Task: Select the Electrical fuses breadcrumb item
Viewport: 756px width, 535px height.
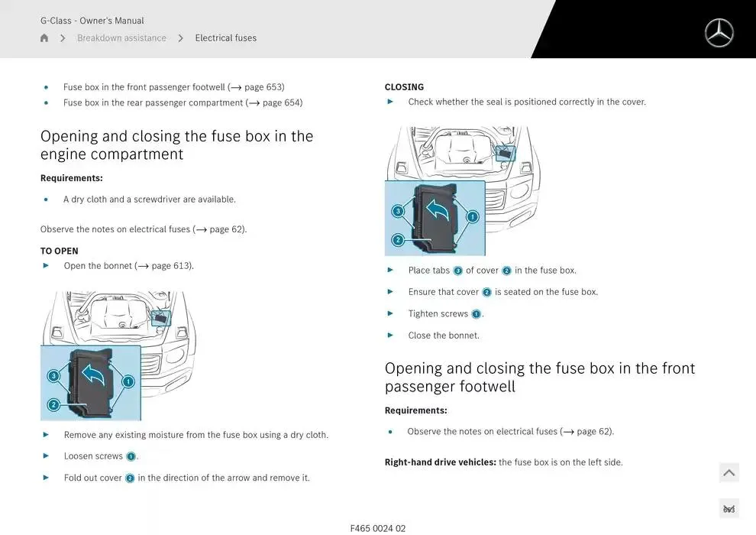Action: click(x=225, y=38)
